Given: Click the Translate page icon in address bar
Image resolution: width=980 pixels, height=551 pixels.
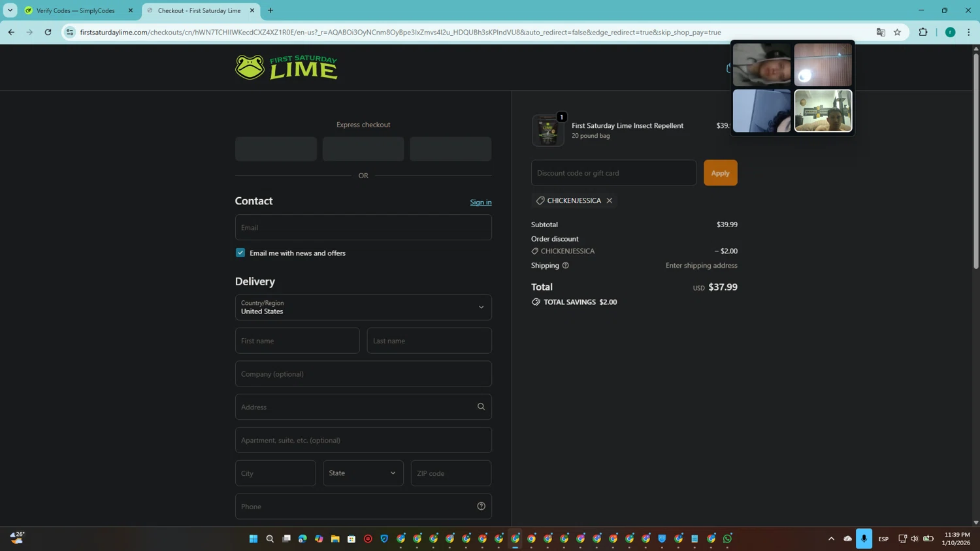Looking at the screenshot, I should [x=881, y=32].
